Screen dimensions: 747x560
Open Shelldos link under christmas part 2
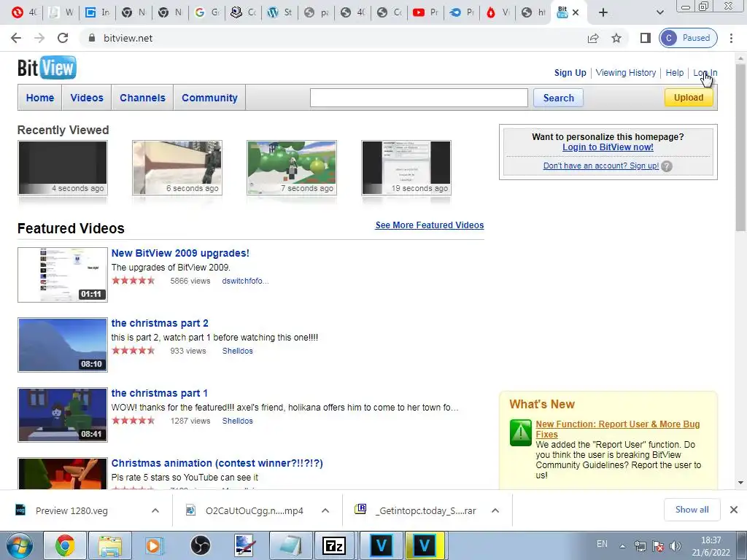(237, 351)
